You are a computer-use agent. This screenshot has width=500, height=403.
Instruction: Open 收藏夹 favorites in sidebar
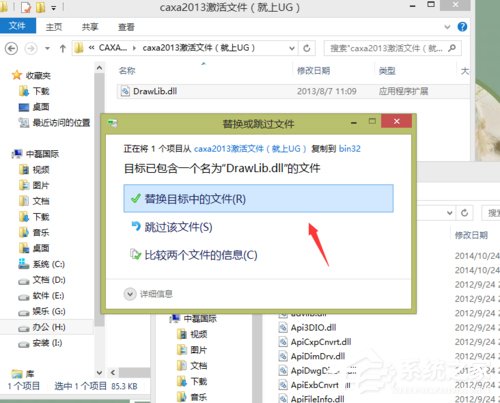click(x=31, y=75)
